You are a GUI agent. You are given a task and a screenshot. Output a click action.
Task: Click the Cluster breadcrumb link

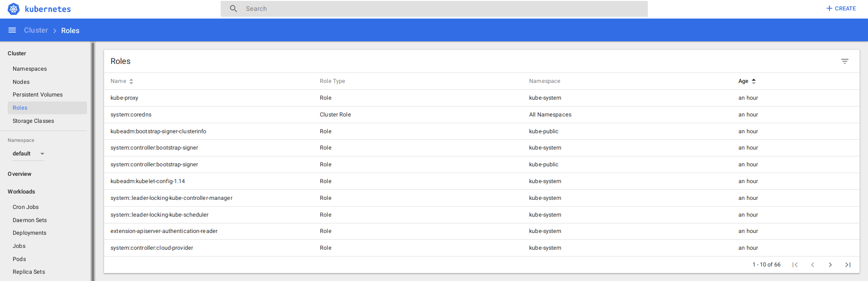36,30
